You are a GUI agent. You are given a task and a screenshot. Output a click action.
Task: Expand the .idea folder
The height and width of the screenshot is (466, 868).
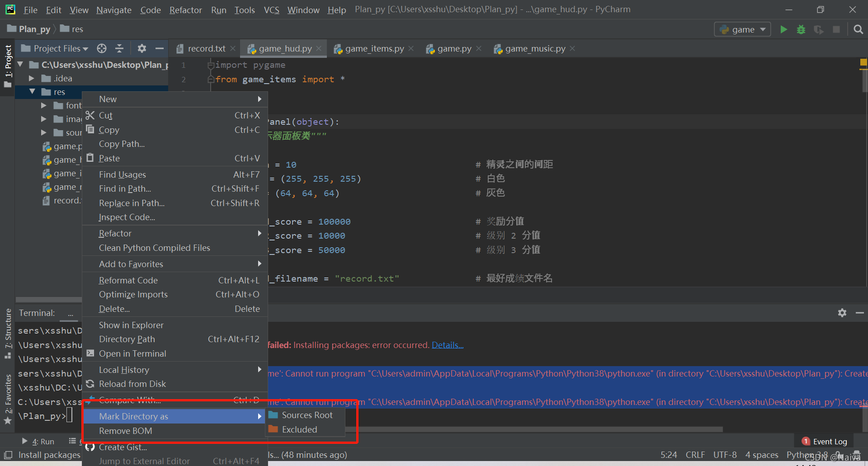pyautogui.click(x=31, y=78)
